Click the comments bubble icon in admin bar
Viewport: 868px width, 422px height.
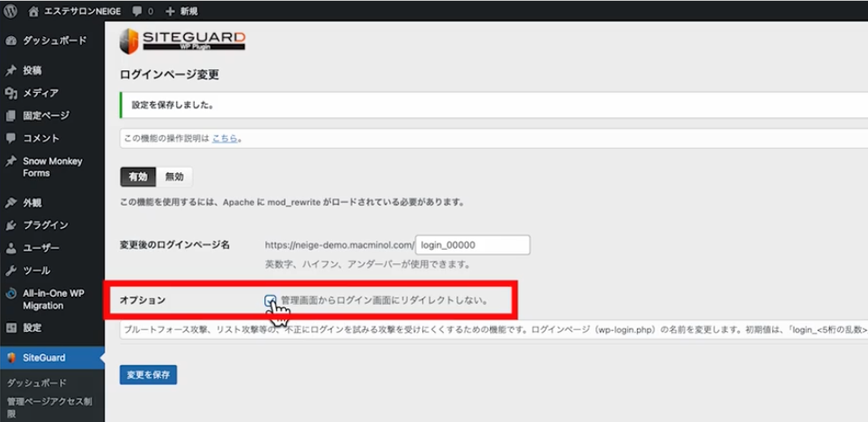137,11
